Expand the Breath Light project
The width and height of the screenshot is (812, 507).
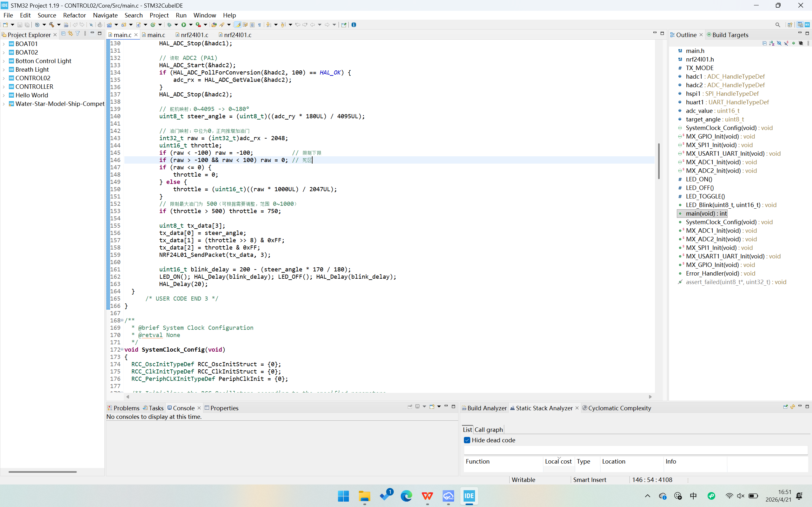[x=4, y=70]
